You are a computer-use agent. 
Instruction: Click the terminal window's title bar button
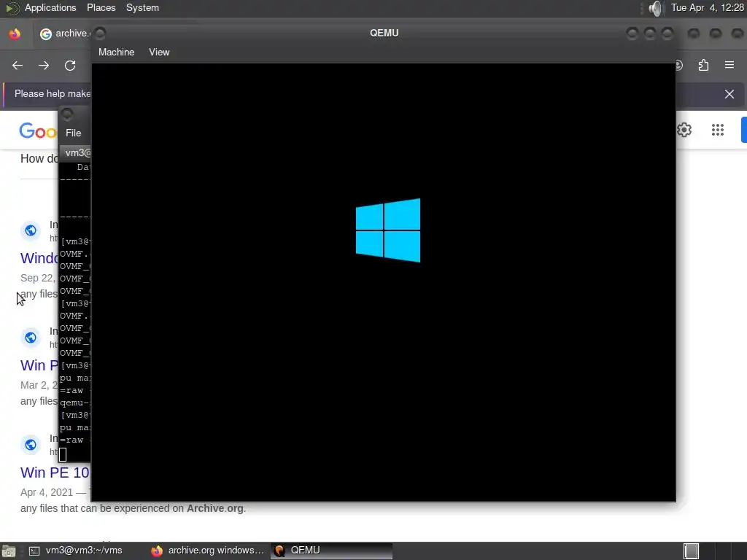(x=67, y=114)
